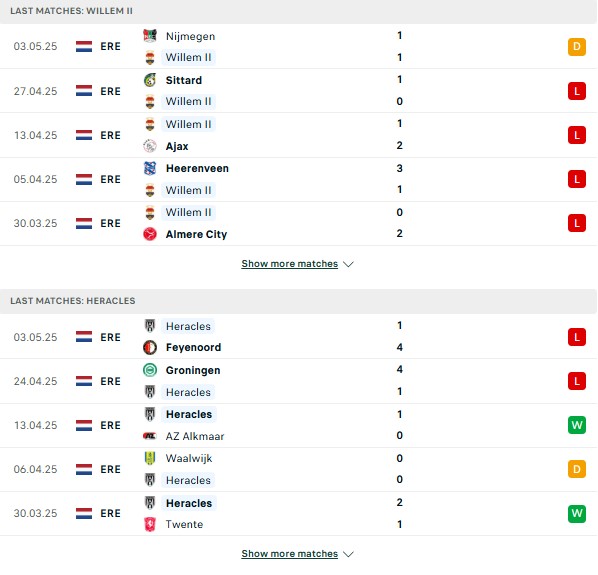
Task: Click the AZ Alkmaar logo
Action: pos(150,436)
